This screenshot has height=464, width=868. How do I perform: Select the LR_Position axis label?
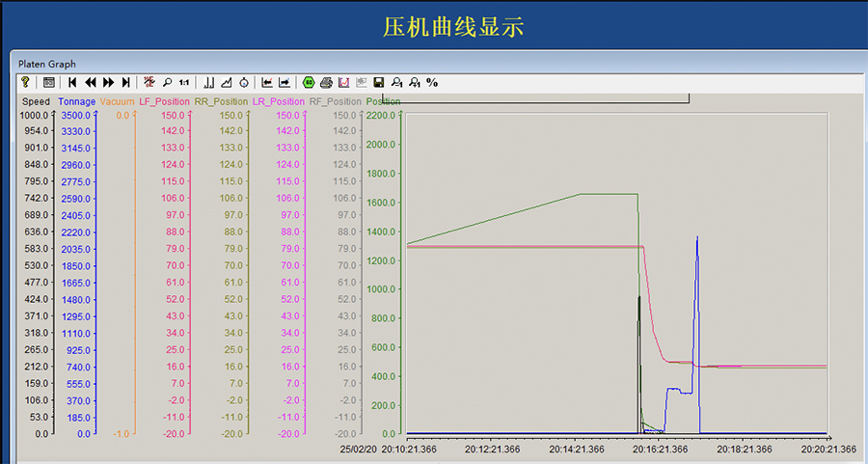(x=278, y=101)
